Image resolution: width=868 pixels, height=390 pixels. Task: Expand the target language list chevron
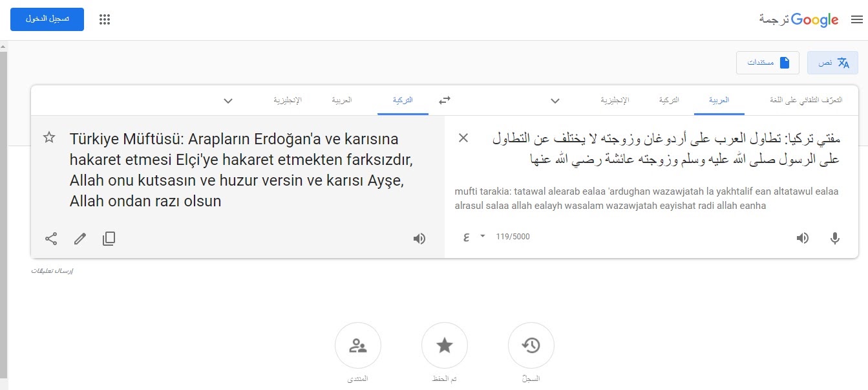pyautogui.click(x=228, y=100)
